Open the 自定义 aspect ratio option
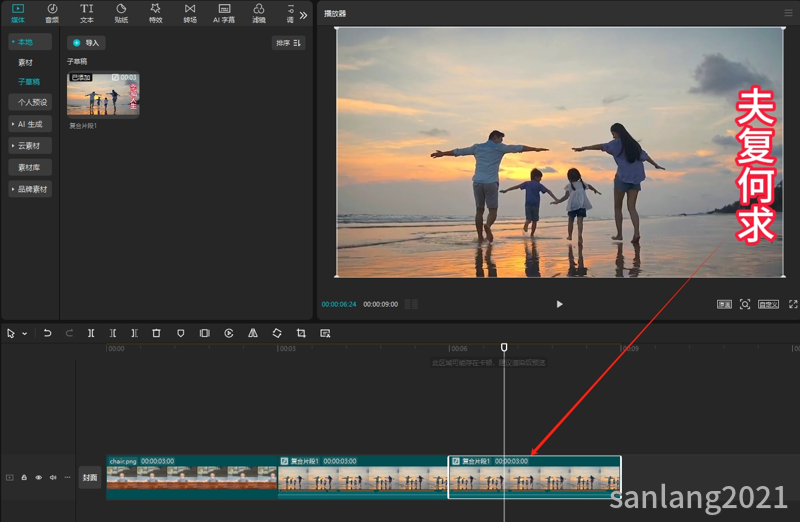Screen dimensions: 800x522 [x=768, y=305]
